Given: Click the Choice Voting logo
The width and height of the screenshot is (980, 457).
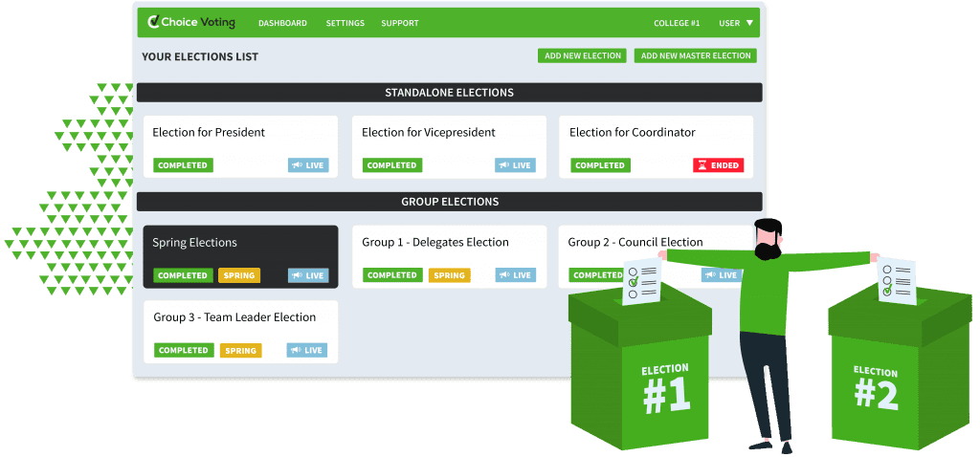Looking at the screenshot, I should pos(191,23).
